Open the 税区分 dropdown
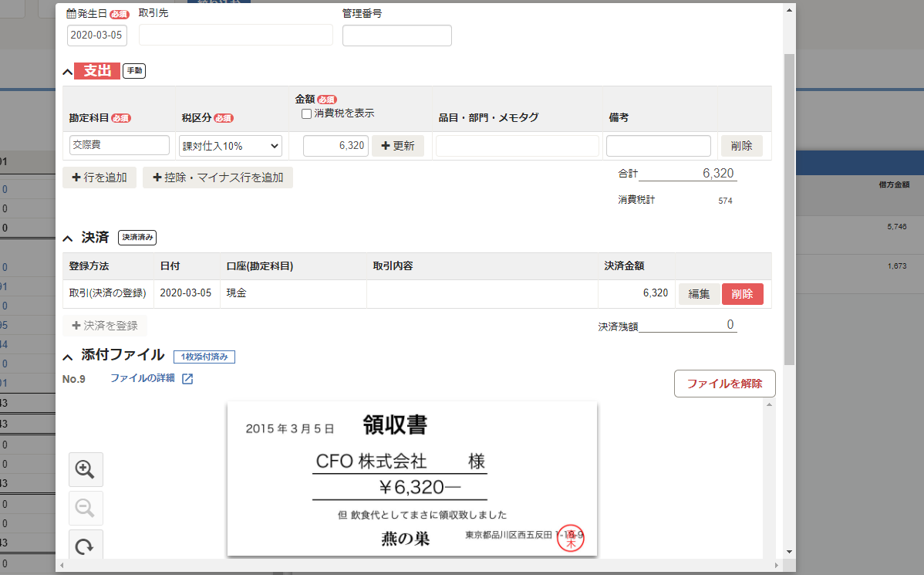Screen dimensions: 924x575 click(231, 146)
